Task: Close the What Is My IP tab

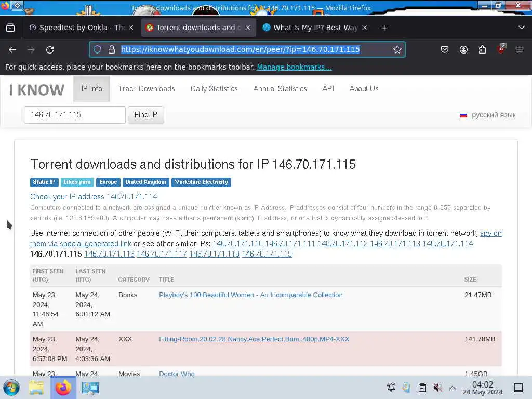Action: point(365,28)
